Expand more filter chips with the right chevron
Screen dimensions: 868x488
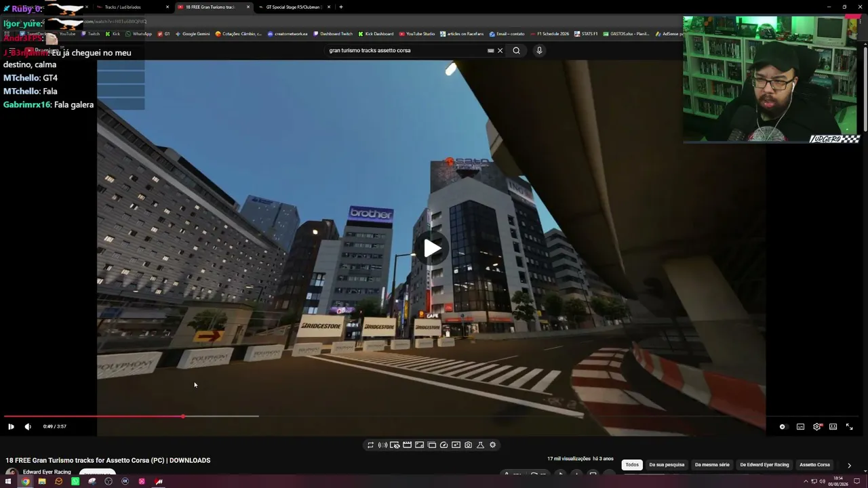(849, 466)
